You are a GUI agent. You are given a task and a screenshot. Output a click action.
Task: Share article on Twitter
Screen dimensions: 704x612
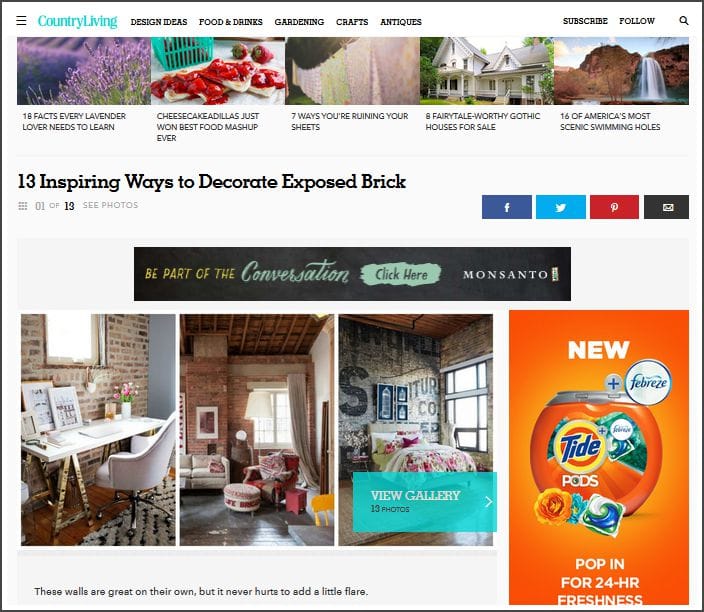pyautogui.click(x=560, y=207)
